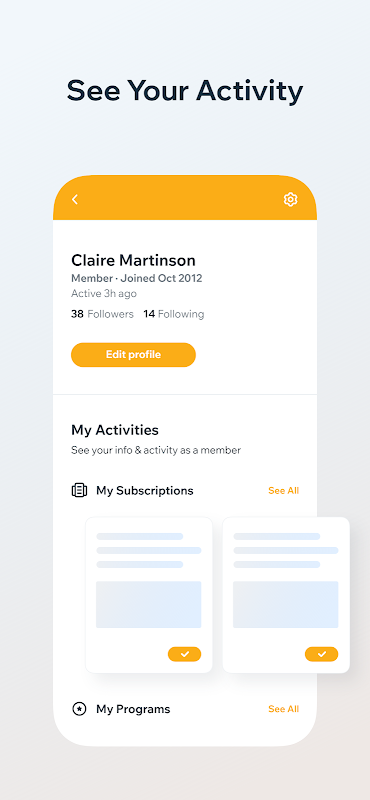The image size is (370, 800).
Task: Select the My Subscriptions section title
Action: [145, 491]
